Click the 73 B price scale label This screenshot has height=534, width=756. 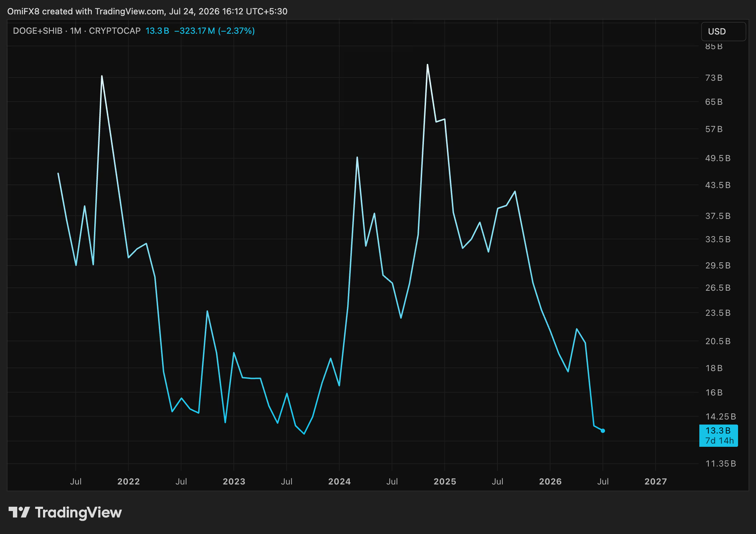[x=714, y=78]
